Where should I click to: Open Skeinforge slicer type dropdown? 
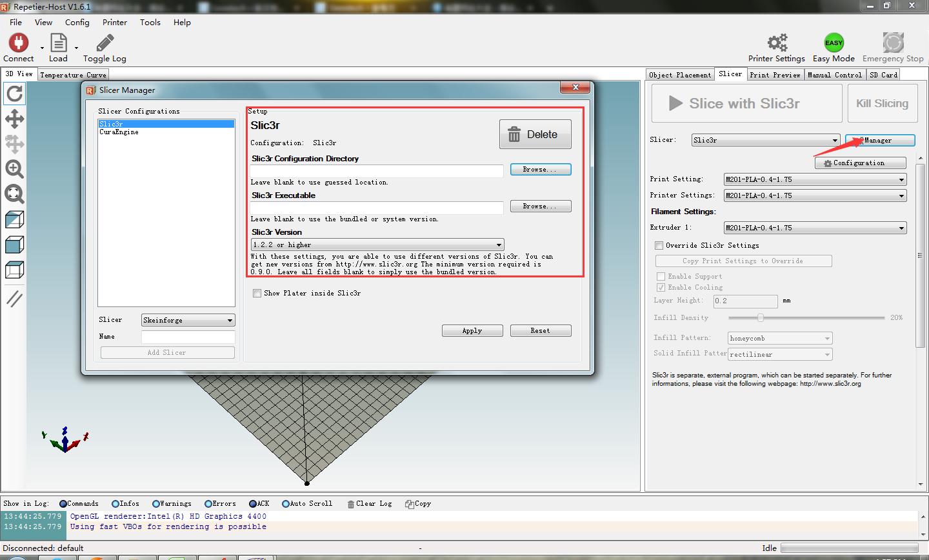188,320
